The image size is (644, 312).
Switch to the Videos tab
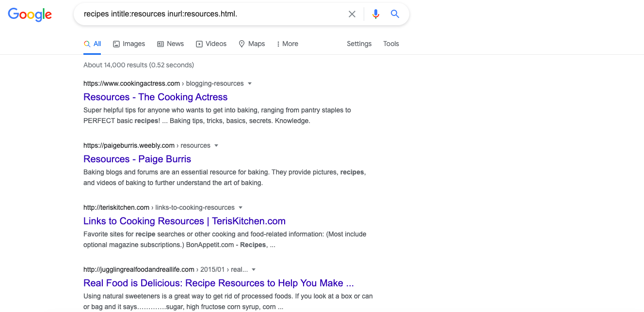click(x=211, y=44)
